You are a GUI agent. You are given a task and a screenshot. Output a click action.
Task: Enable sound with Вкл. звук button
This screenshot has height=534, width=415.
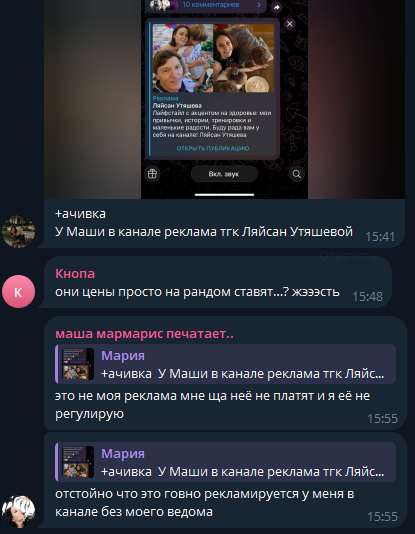pos(224,174)
